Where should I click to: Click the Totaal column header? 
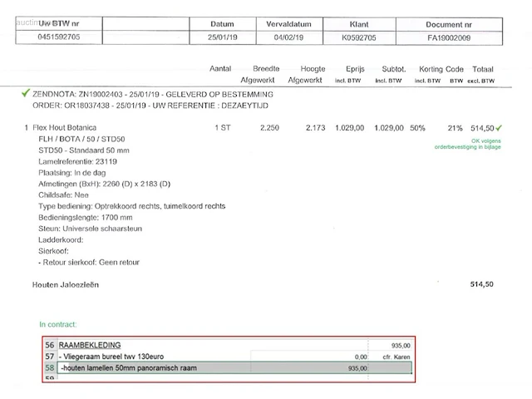483,69
